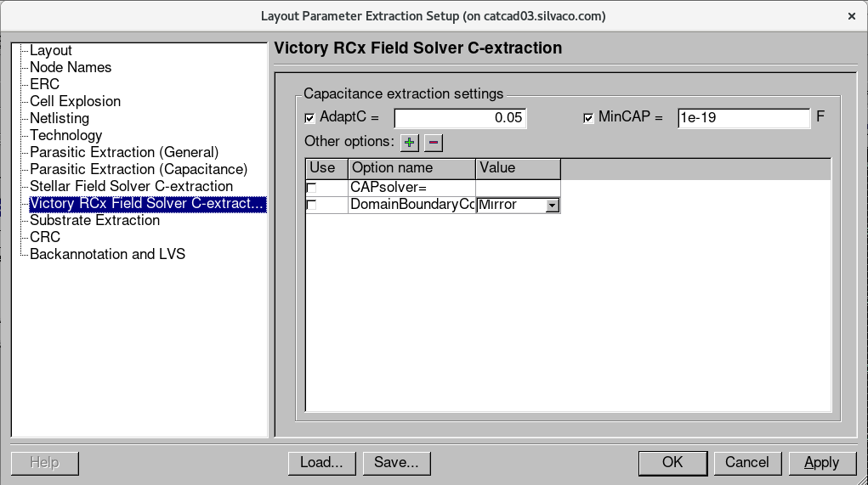Screen dimensions: 868x485
Task: Click the minus icon to remove option
Action: pyautogui.click(x=433, y=142)
